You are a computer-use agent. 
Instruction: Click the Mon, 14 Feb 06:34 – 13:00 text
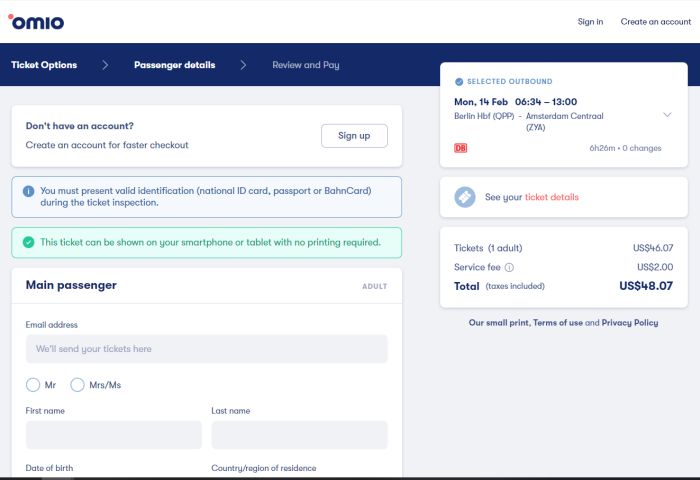[516, 102]
